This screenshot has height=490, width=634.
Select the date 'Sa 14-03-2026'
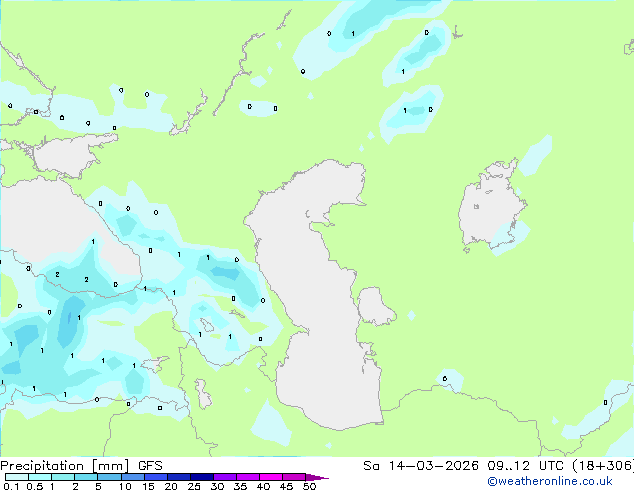(421, 466)
